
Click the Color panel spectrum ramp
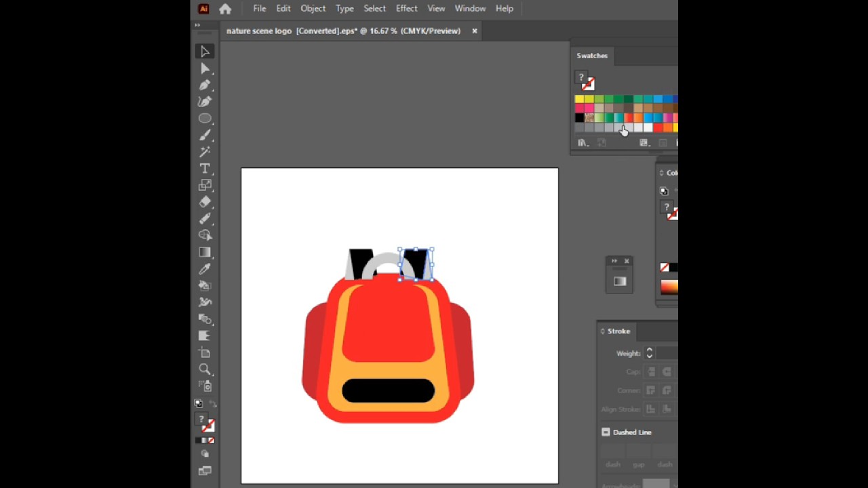click(670, 287)
